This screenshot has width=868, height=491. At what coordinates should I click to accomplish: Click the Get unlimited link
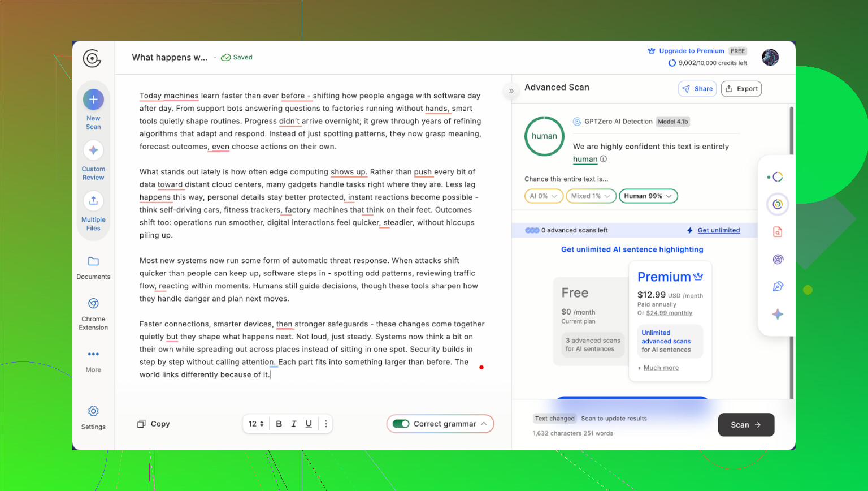pos(718,230)
